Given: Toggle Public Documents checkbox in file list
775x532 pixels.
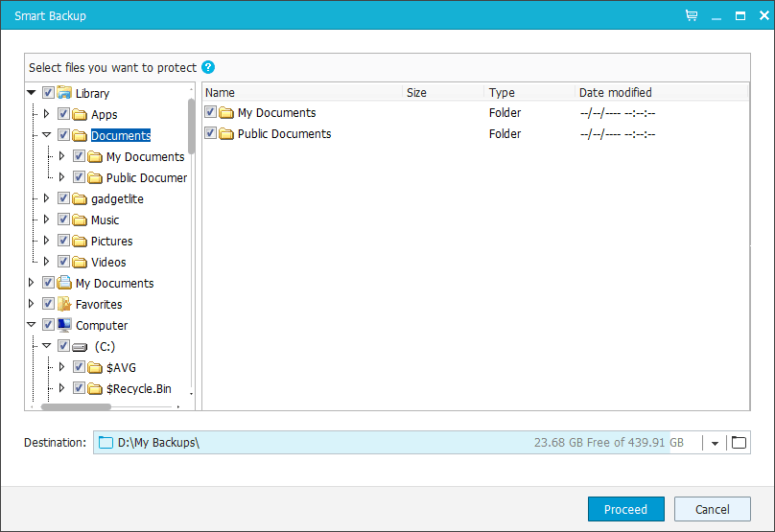Looking at the screenshot, I should pyautogui.click(x=211, y=133).
